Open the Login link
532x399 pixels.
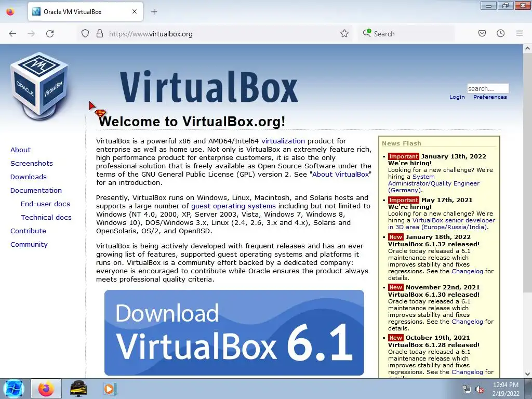click(457, 97)
